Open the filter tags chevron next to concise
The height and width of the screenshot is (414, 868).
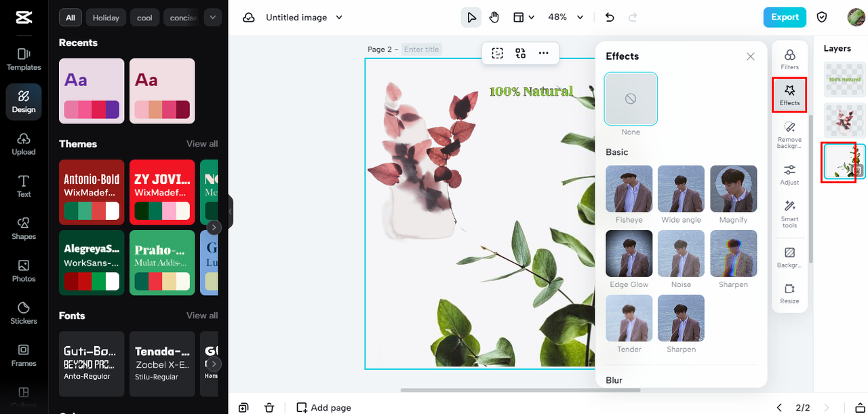[x=212, y=17]
